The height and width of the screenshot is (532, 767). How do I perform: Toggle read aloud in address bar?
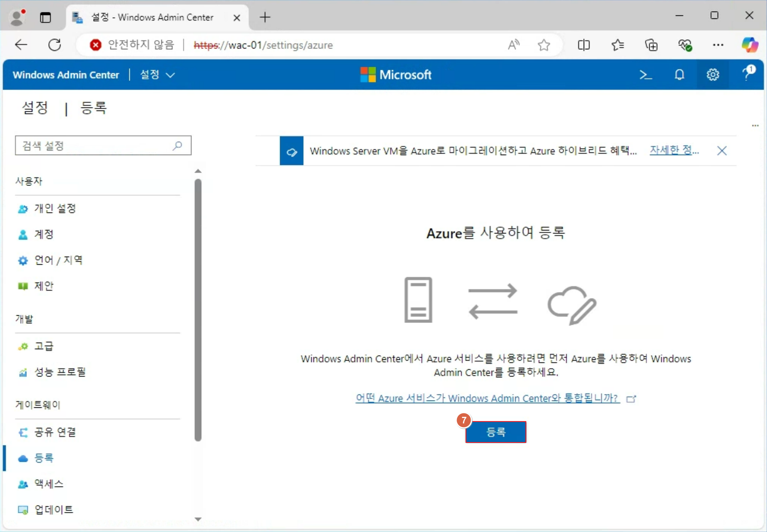pos(514,45)
